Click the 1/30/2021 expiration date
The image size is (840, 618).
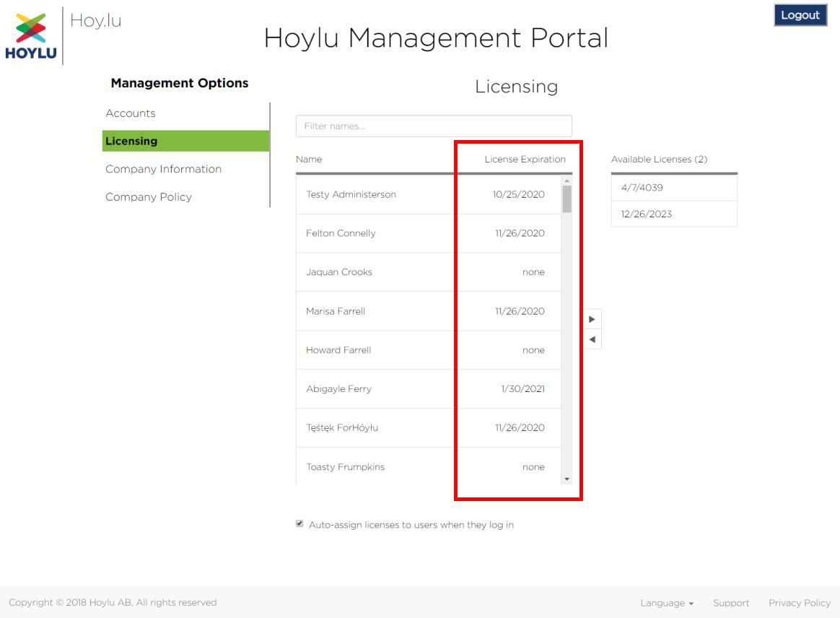click(523, 389)
